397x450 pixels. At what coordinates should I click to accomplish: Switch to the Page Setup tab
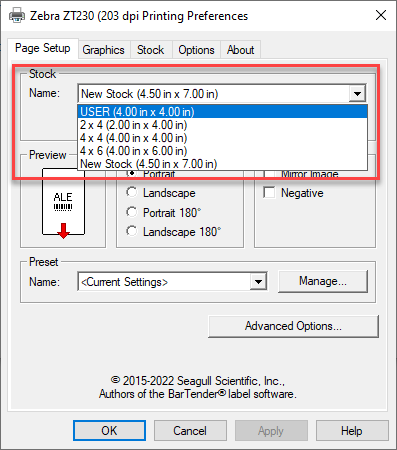(x=43, y=48)
